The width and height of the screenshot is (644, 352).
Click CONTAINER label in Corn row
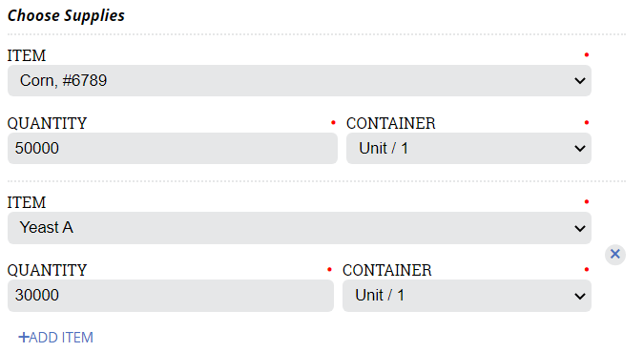click(x=391, y=123)
